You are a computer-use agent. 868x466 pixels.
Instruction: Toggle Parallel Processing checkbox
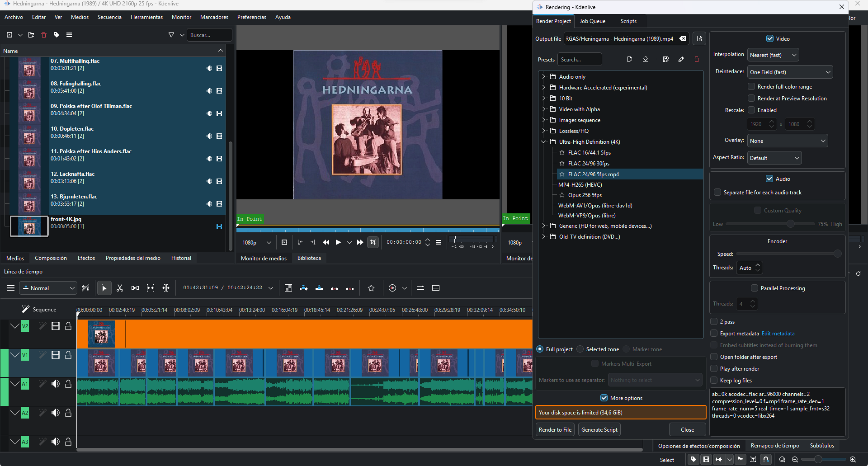coord(754,288)
